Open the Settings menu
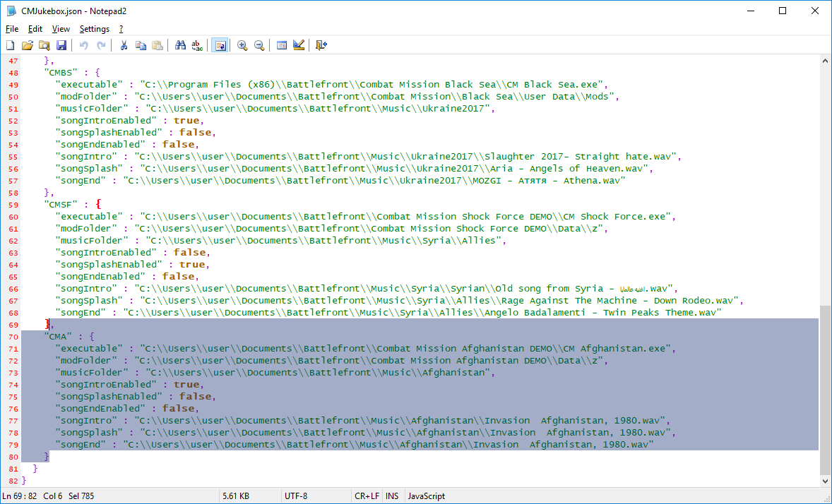The width and height of the screenshot is (832, 504). (x=95, y=29)
